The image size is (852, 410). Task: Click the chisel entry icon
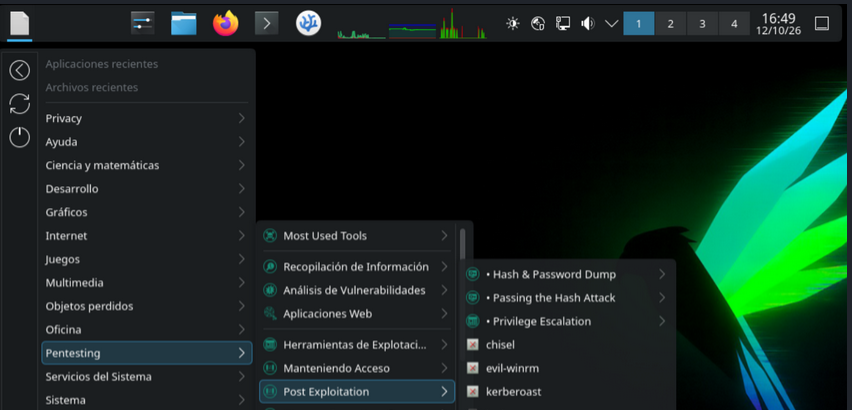coord(473,345)
